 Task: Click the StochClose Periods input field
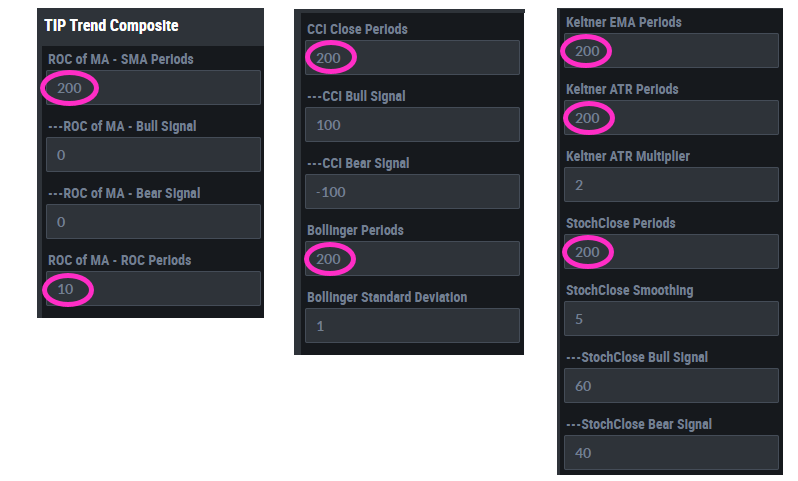click(x=670, y=252)
